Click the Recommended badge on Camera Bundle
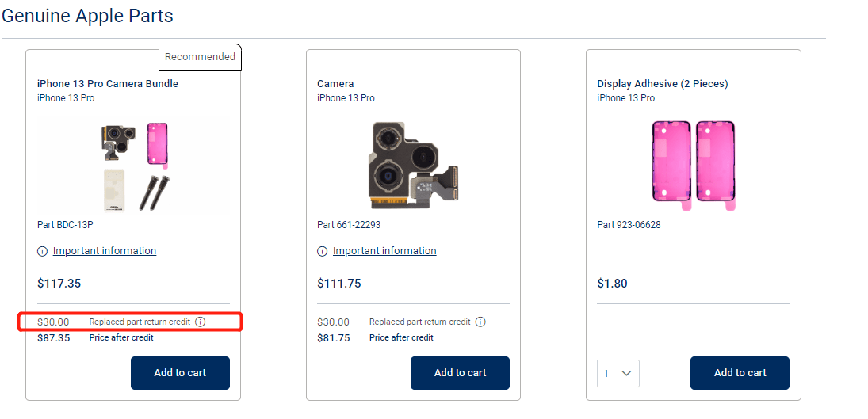The width and height of the screenshot is (868, 419). 200,57
